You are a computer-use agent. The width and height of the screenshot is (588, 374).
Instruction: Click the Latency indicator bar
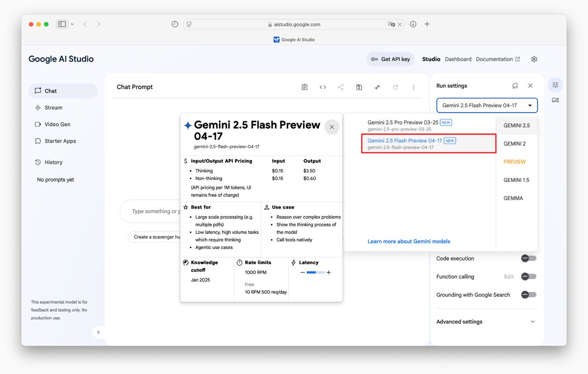pyautogui.click(x=315, y=272)
